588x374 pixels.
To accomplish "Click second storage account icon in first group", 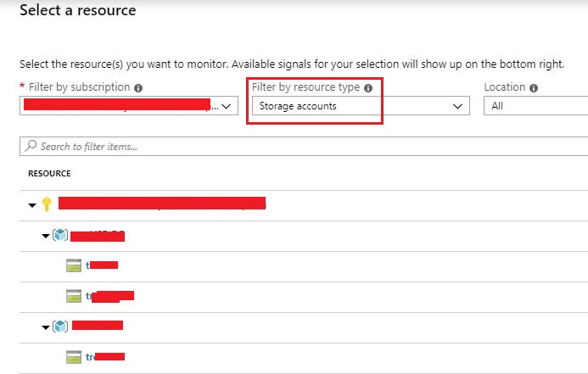I will 74,296.
